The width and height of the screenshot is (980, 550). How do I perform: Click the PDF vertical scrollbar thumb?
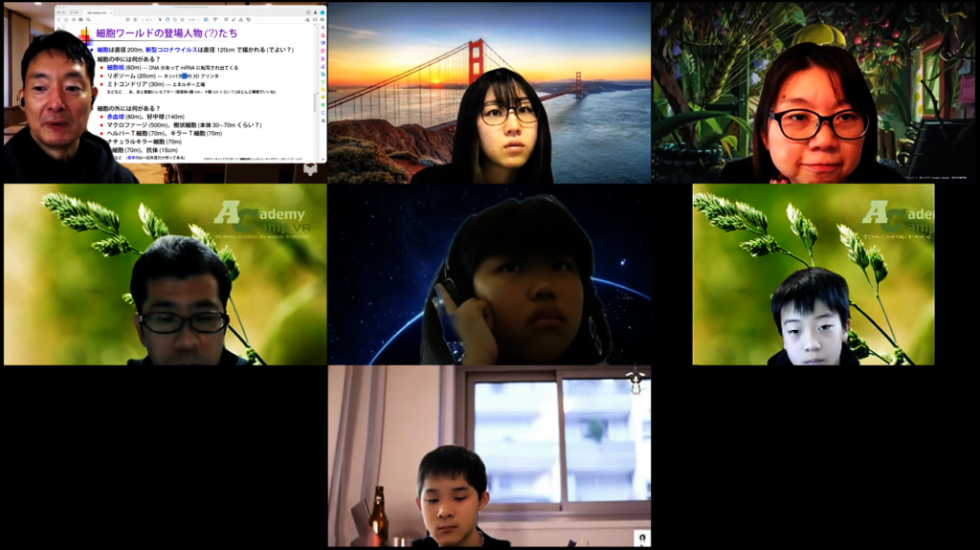315,103
